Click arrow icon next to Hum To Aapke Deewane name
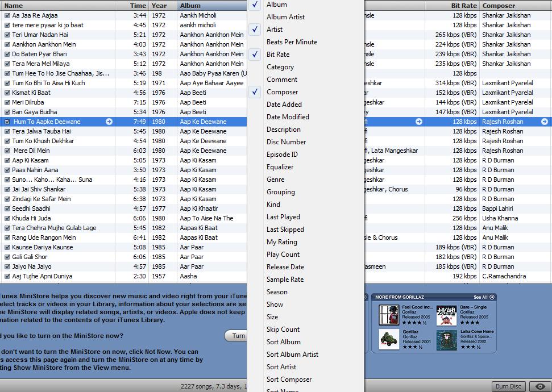Screen dimensions: 552x392 [109, 122]
